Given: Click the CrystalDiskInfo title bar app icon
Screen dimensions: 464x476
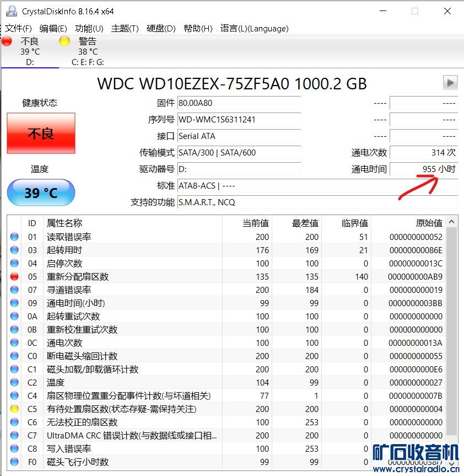Looking at the screenshot, I should (x=12, y=11).
